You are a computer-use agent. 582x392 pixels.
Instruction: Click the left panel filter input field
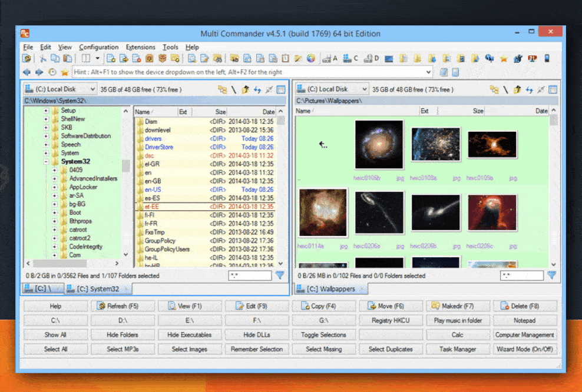click(x=250, y=275)
